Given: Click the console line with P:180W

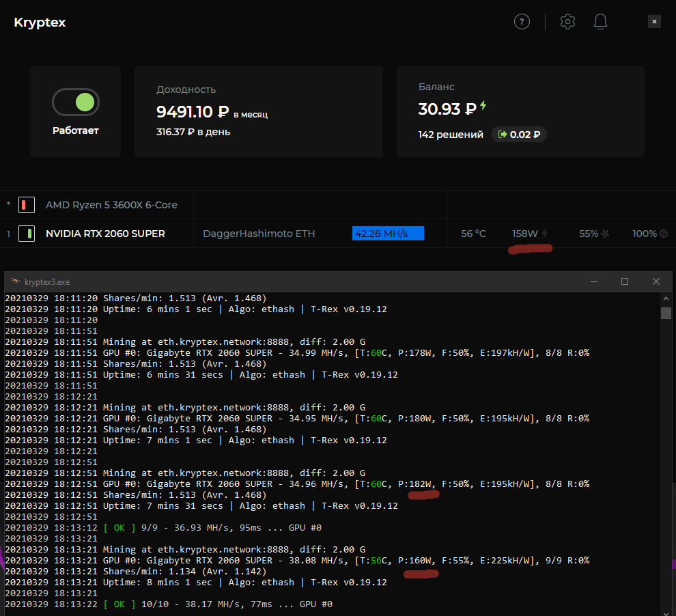Looking at the screenshot, I should 297,419.
